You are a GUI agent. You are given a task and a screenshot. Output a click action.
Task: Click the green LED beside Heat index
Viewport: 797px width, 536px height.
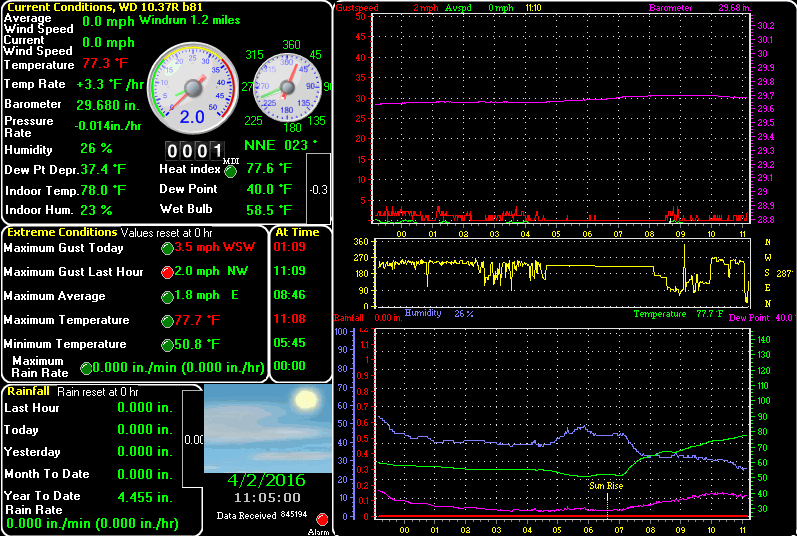coord(231,170)
